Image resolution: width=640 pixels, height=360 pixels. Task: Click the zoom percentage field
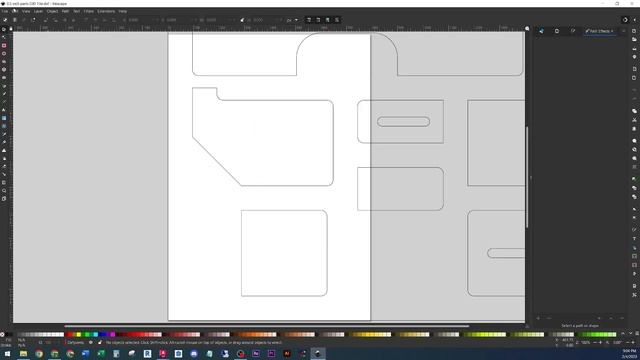coord(587,342)
